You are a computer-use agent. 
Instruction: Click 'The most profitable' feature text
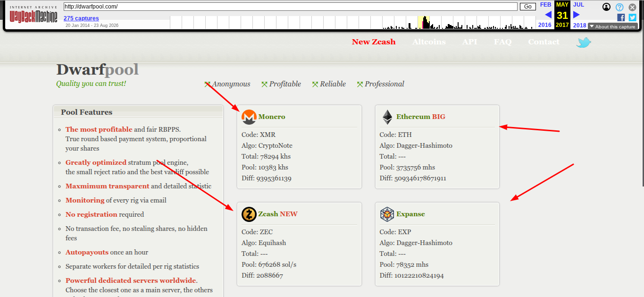point(99,129)
